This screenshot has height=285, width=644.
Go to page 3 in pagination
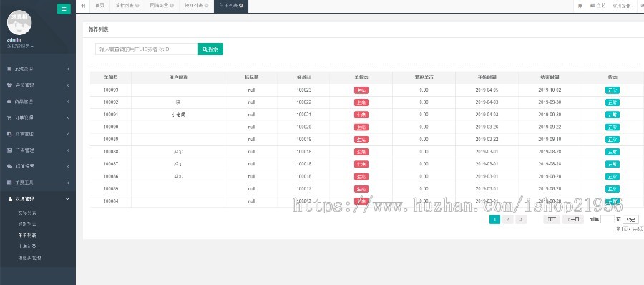point(521,220)
